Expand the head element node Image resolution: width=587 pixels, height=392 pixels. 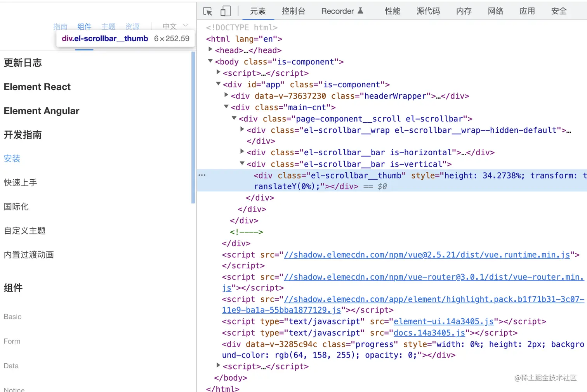pyautogui.click(x=210, y=49)
